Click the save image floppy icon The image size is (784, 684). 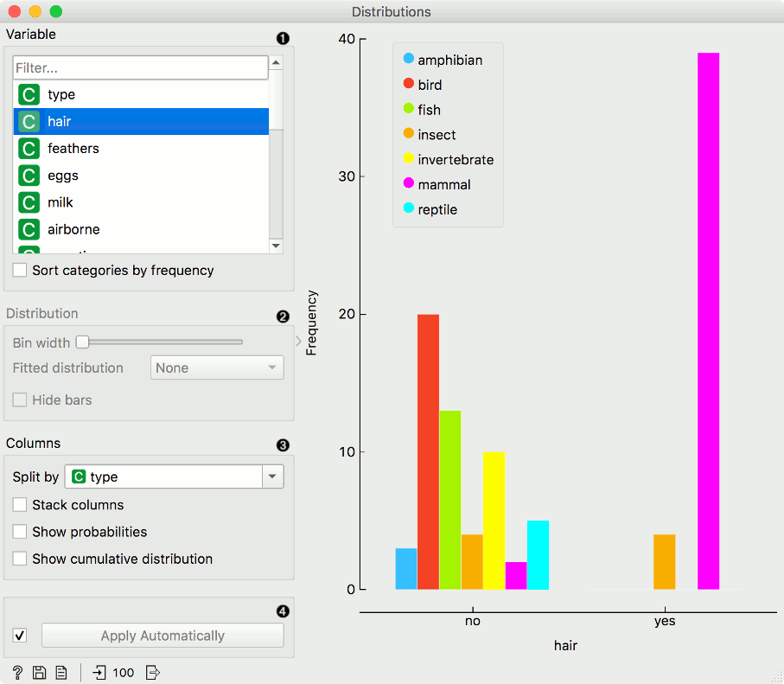(39, 673)
